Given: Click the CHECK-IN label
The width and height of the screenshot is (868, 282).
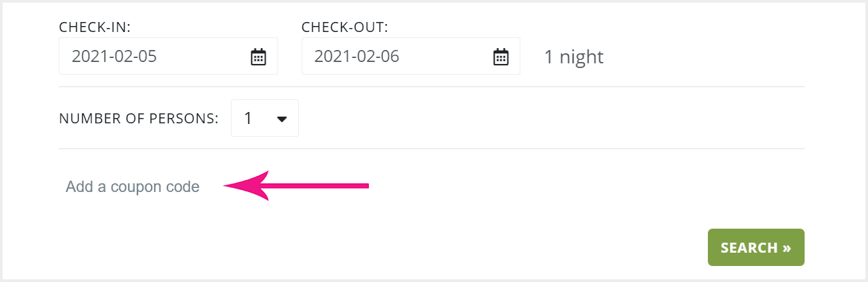Looking at the screenshot, I should pyautogui.click(x=94, y=27).
